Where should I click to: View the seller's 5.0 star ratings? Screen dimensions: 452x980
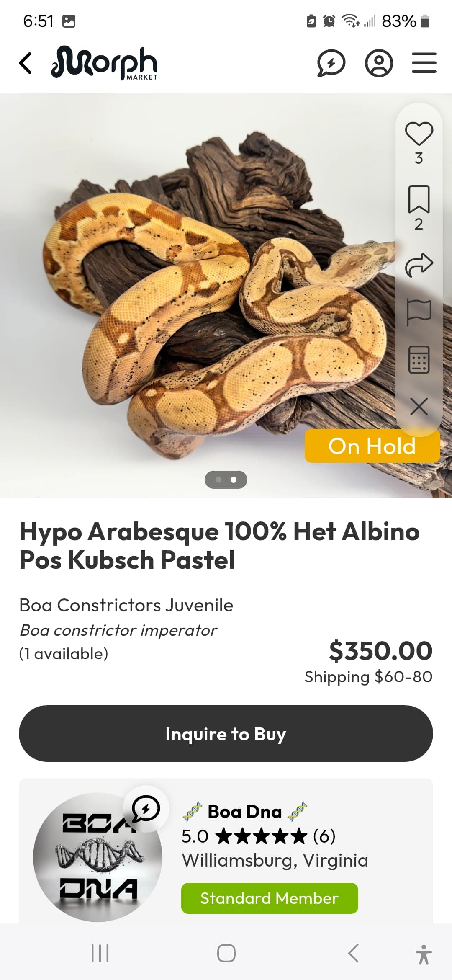pos(258,836)
